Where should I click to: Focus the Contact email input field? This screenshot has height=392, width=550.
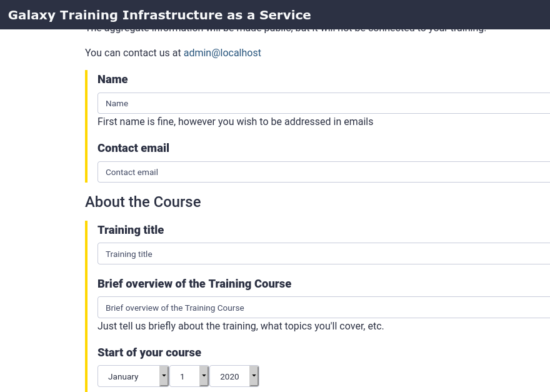(x=324, y=172)
